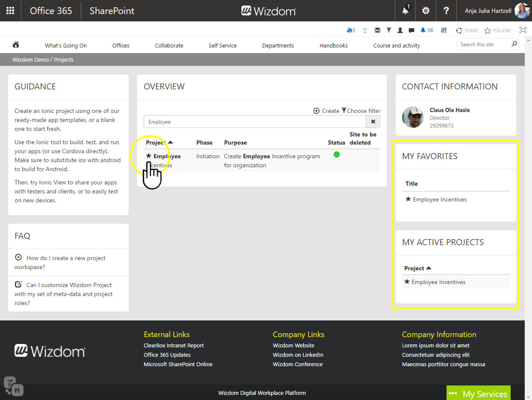Click the envelope mail icon

coord(377,30)
